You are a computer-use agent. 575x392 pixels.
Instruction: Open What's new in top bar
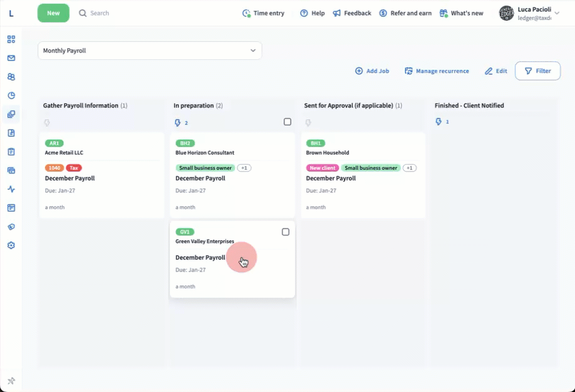tap(461, 13)
